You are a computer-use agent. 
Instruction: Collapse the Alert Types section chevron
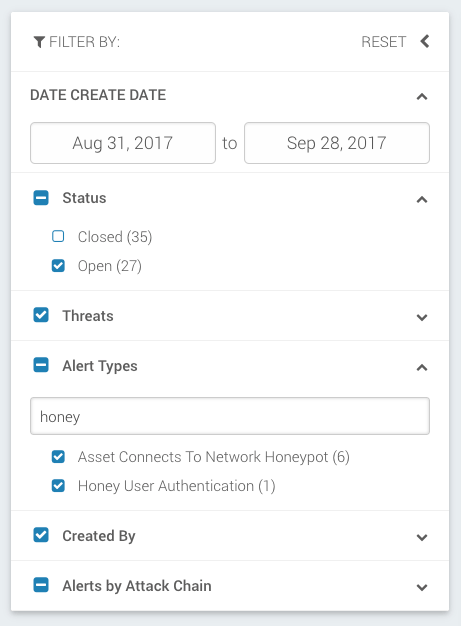coord(422,368)
